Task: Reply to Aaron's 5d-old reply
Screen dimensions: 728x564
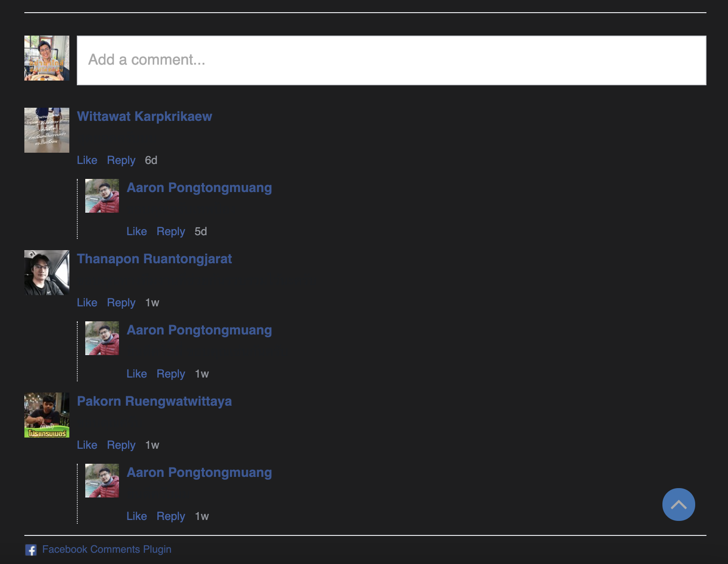Action: pyautogui.click(x=171, y=231)
